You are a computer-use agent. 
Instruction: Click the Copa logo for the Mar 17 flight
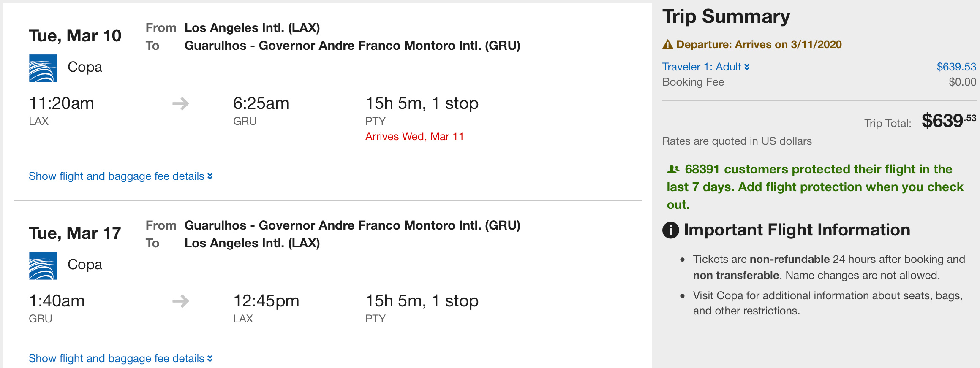[43, 266]
